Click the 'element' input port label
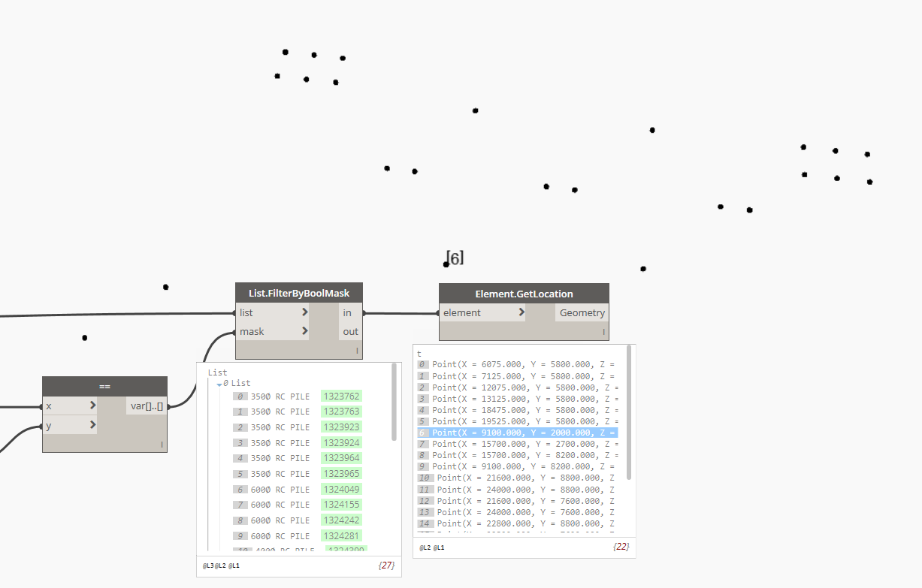 click(462, 312)
